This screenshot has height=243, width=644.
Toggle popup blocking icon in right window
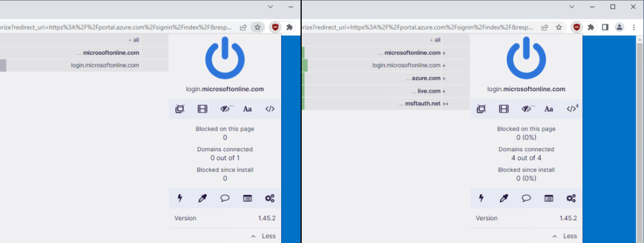[481, 109]
